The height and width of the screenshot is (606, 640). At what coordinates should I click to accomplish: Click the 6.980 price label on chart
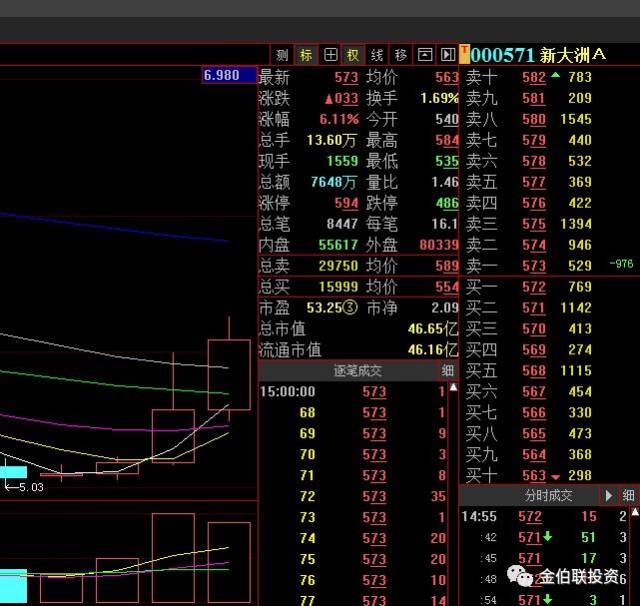(x=229, y=75)
